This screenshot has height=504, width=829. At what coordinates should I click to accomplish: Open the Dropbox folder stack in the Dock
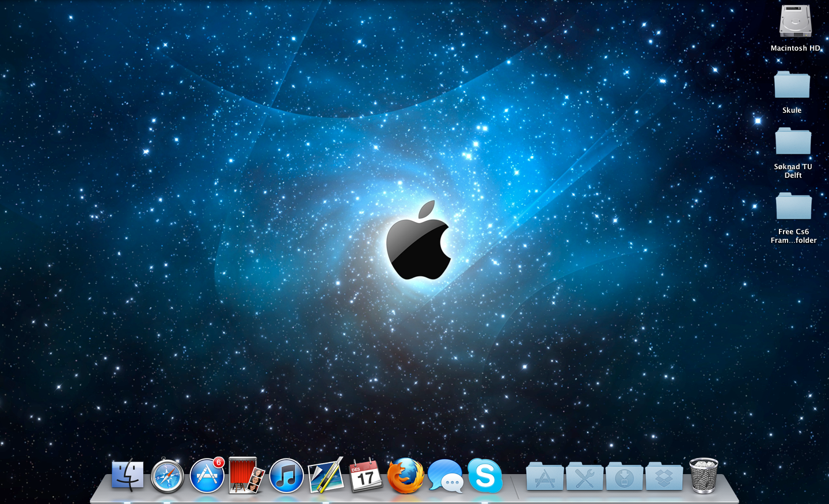664,476
